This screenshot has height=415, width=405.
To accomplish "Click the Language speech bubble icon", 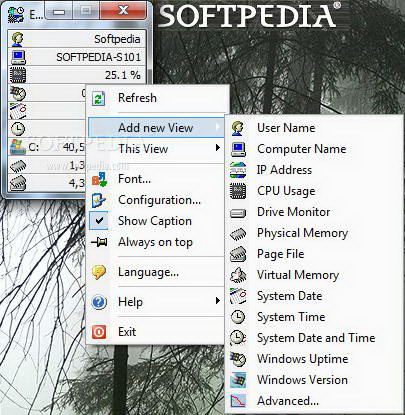I will [99, 272].
